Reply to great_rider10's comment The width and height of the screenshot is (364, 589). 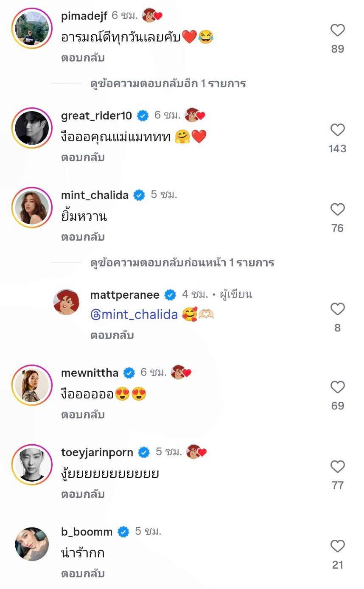(x=83, y=157)
